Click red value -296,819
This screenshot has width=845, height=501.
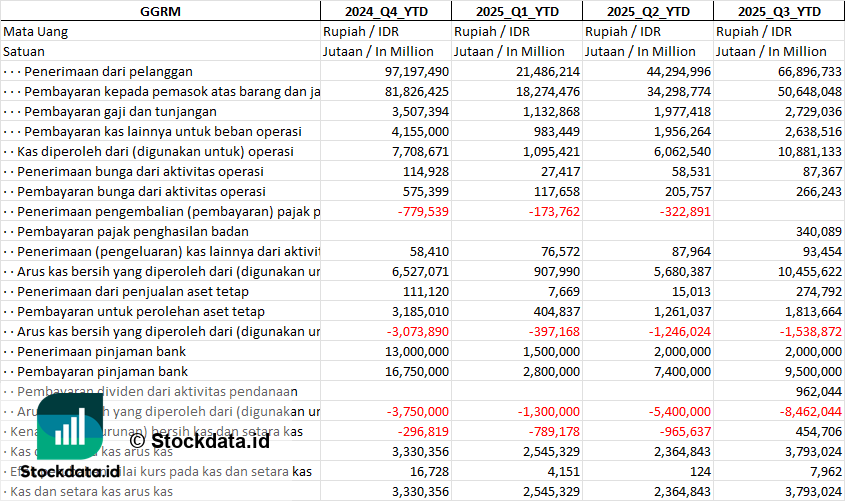pos(423,432)
